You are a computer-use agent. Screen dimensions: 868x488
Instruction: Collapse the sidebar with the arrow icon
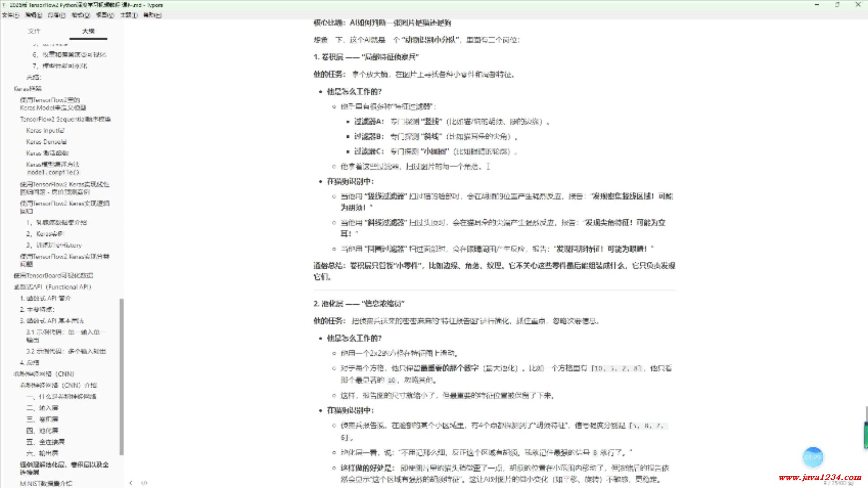click(131, 483)
